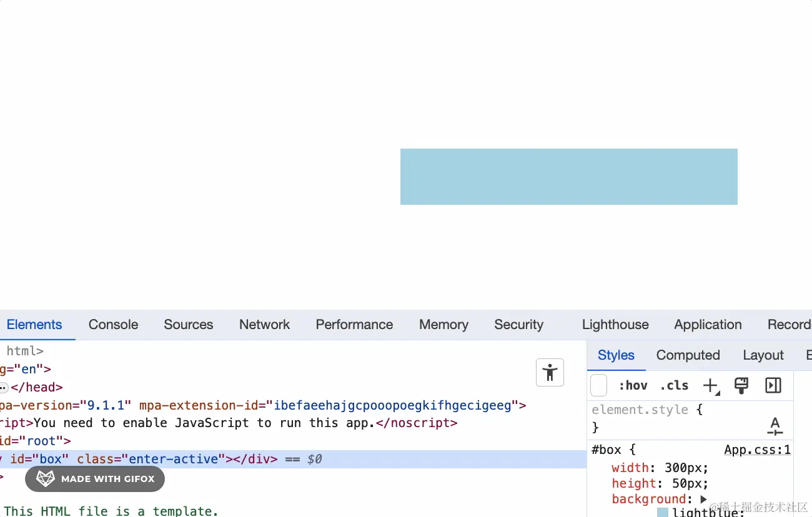Click the styles filter input box
This screenshot has width=812, height=517.
pyautogui.click(x=598, y=385)
